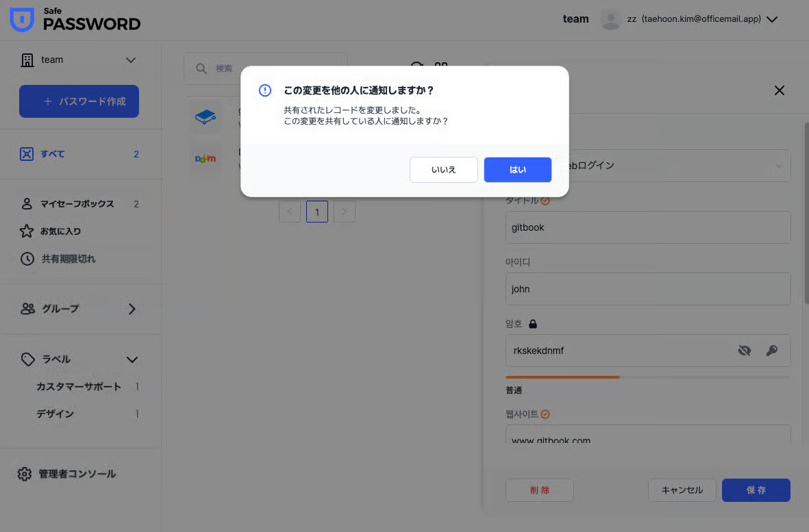Click the Daum record logo in list

click(x=205, y=158)
